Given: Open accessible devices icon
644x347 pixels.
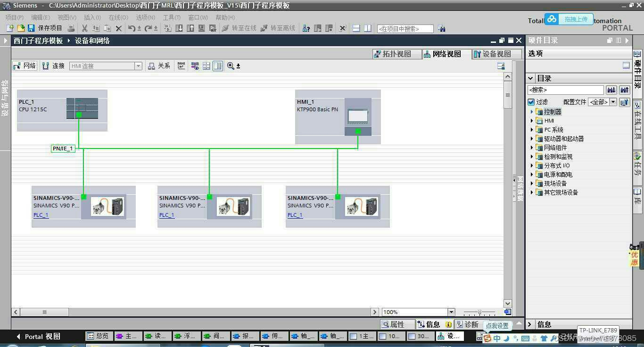Looking at the screenshot, I should 306,28.
